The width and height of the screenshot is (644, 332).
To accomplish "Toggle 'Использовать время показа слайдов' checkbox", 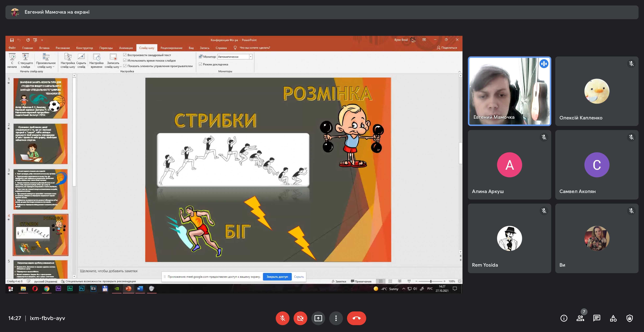I will (125, 60).
